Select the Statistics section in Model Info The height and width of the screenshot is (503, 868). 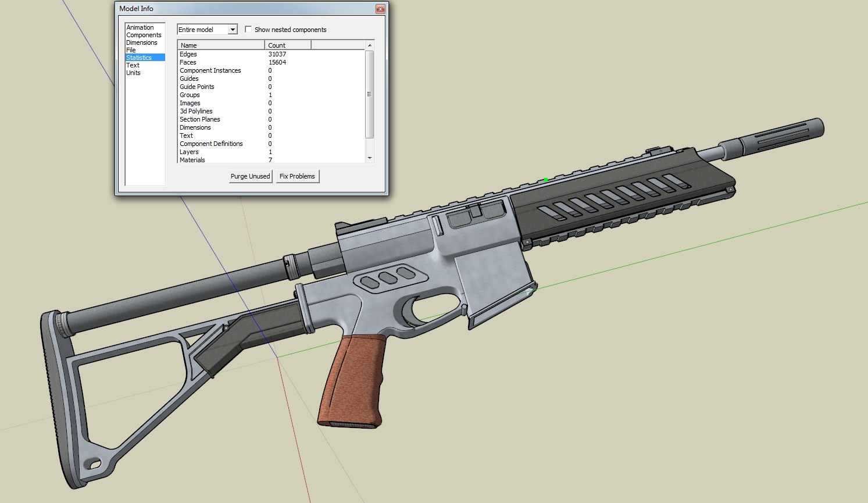[x=145, y=58]
